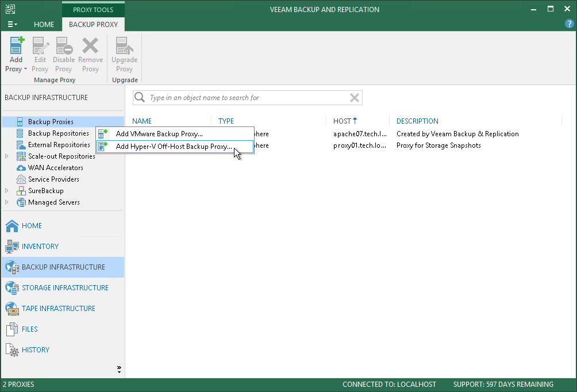Image resolution: width=577 pixels, height=392 pixels.
Task: Select Backup Repositories tree node
Action: [59, 133]
